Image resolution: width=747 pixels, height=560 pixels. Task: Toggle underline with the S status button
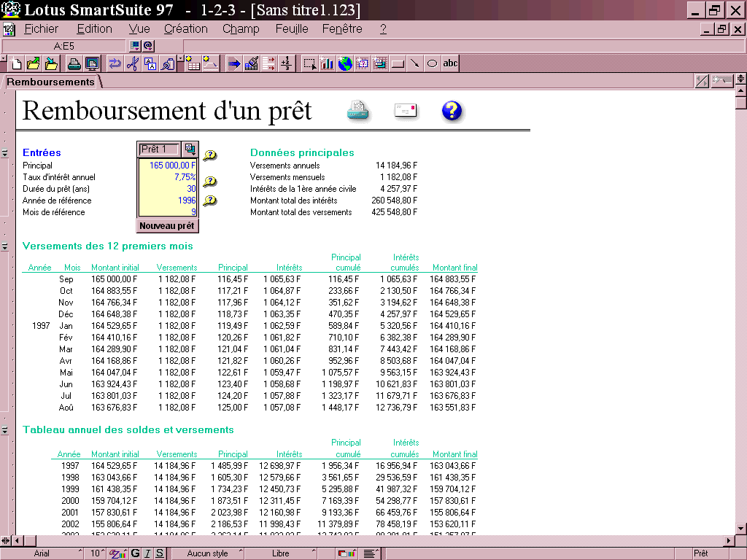coord(160,553)
